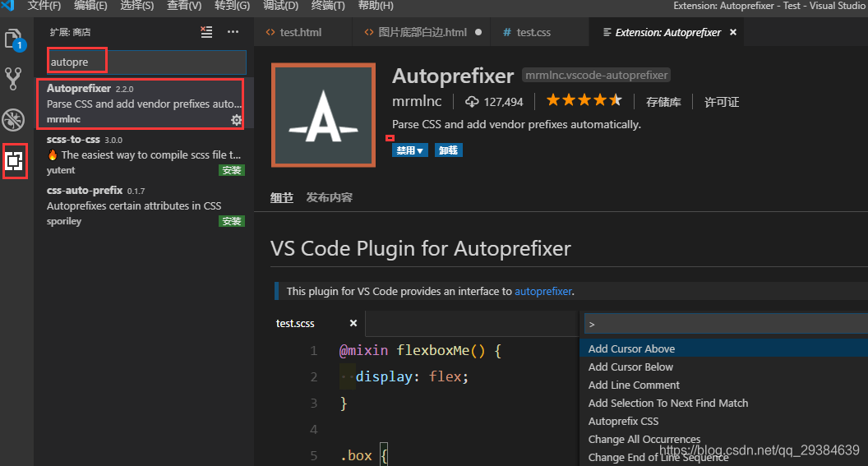The image size is (868, 466).
Task: Open Source Control view in activity bar
Action: tap(13, 79)
